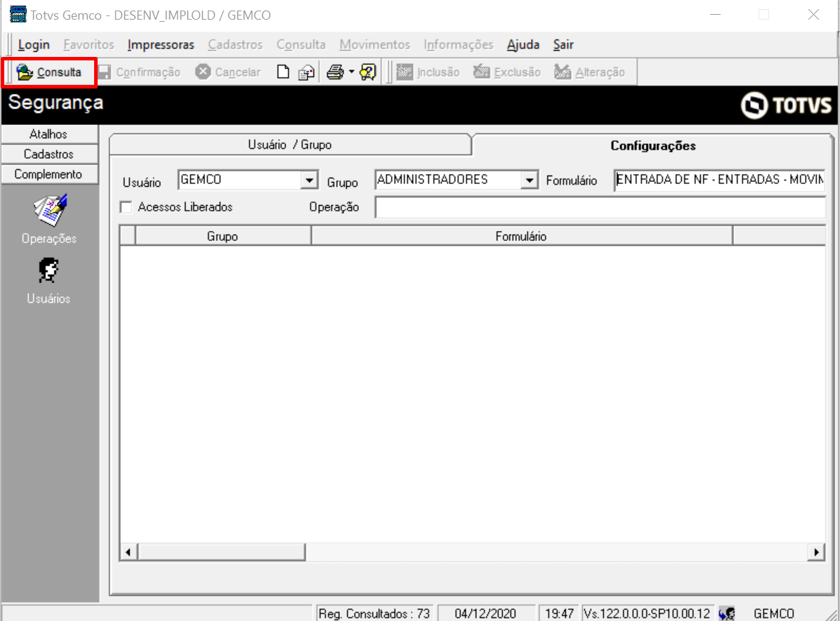Click the Cadastros sidebar button
This screenshot has width=840, height=621.
click(x=49, y=155)
